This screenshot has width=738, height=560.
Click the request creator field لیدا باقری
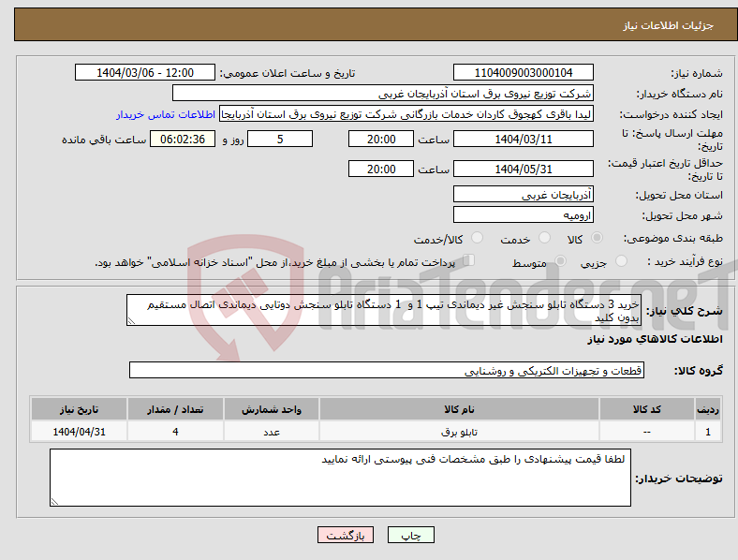point(406,114)
